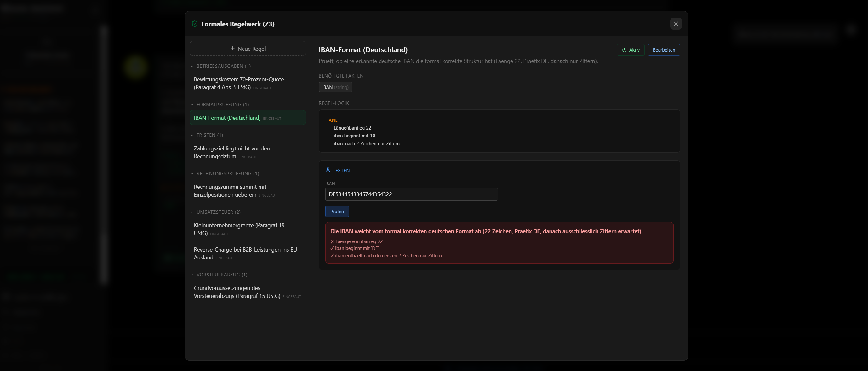Open Bearbeiten to edit the rule
This screenshot has width=868, height=371.
tap(664, 50)
